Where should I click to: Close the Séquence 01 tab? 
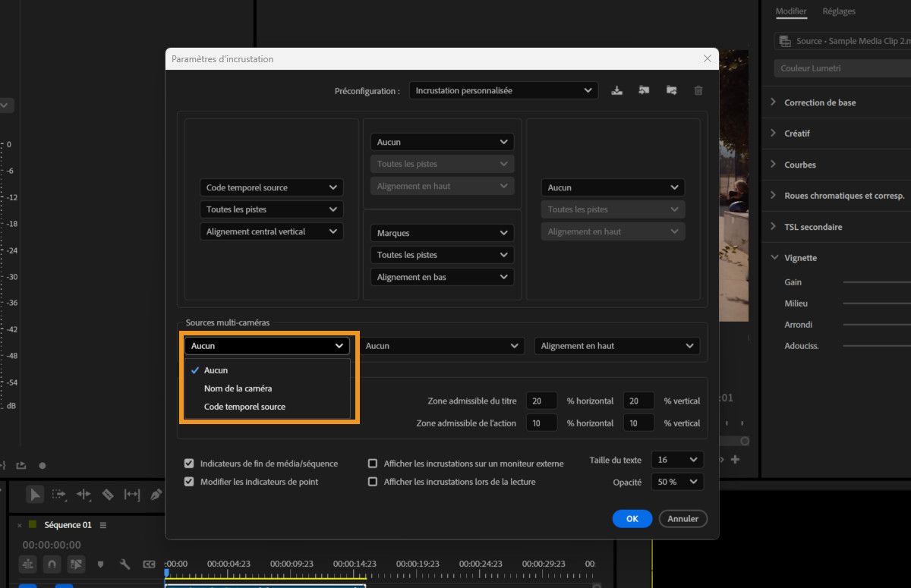20,524
